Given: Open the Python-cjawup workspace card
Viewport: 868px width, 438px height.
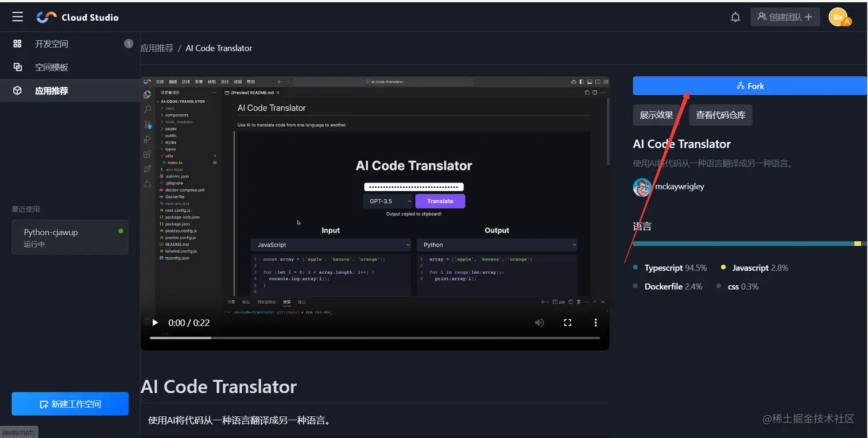Looking at the screenshot, I should pyautogui.click(x=70, y=237).
